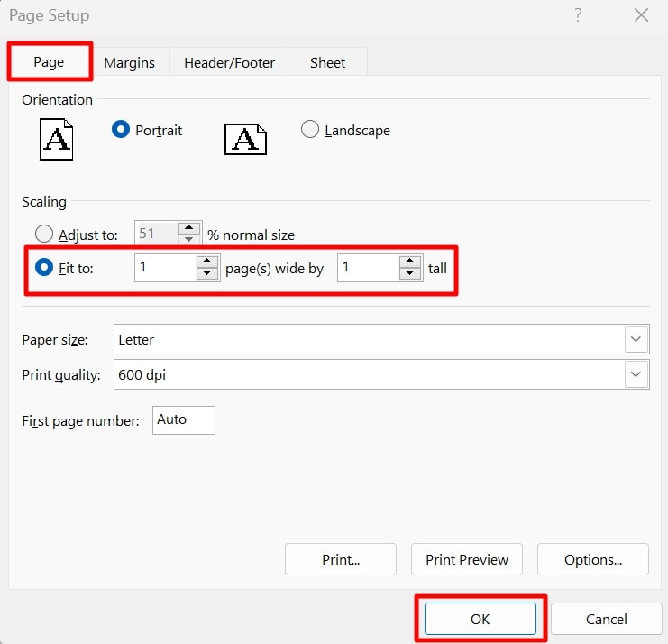Click the Help question mark icon
The image size is (668, 644).
tap(578, 15)
